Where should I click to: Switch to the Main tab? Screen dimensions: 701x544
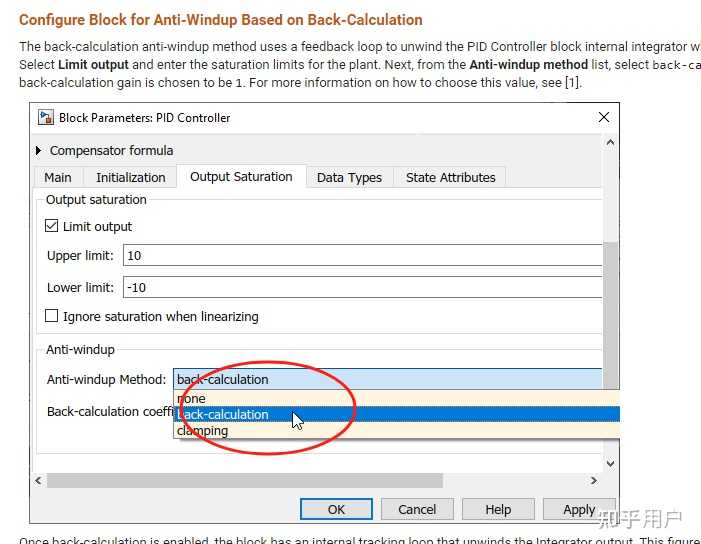58,177
